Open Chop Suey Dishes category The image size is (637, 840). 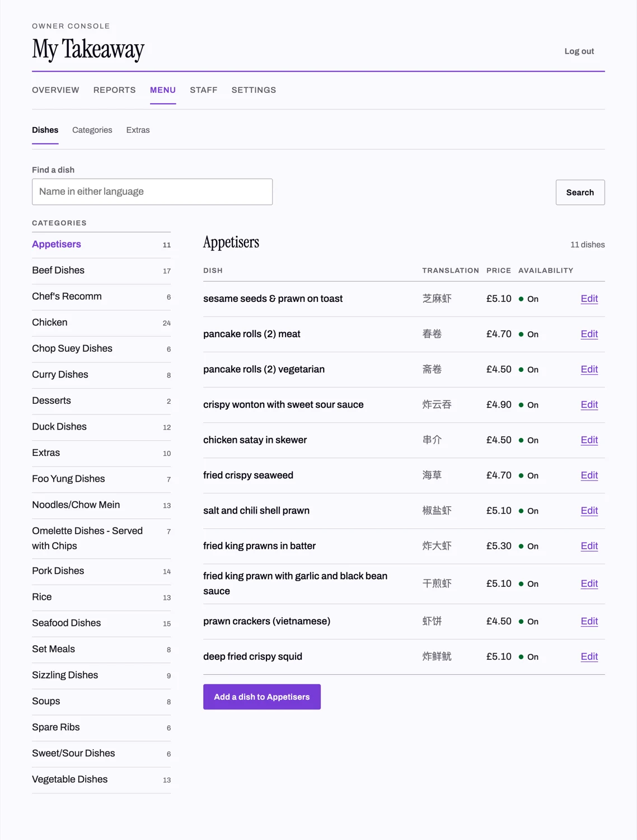[101, 349]
